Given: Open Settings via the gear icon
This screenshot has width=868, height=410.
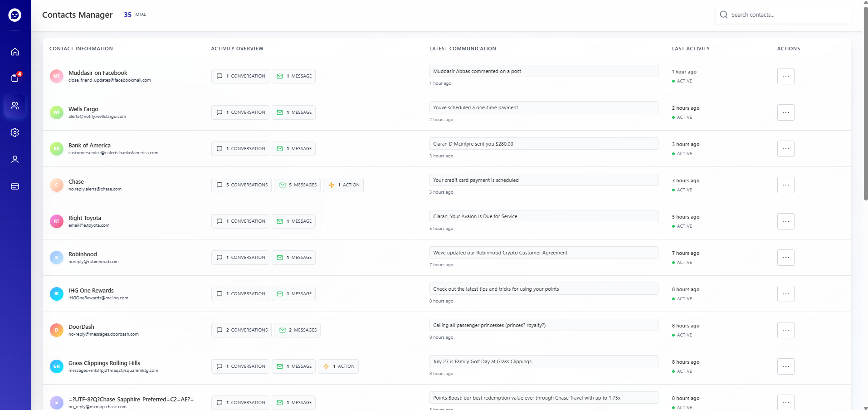Looking at the screenshot, I should (x=15, y=132).
